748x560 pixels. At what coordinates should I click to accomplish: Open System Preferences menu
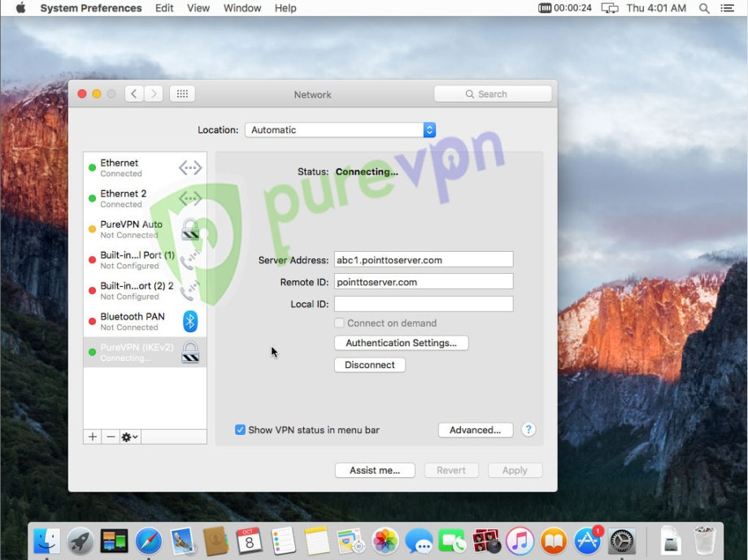[90, 8]
